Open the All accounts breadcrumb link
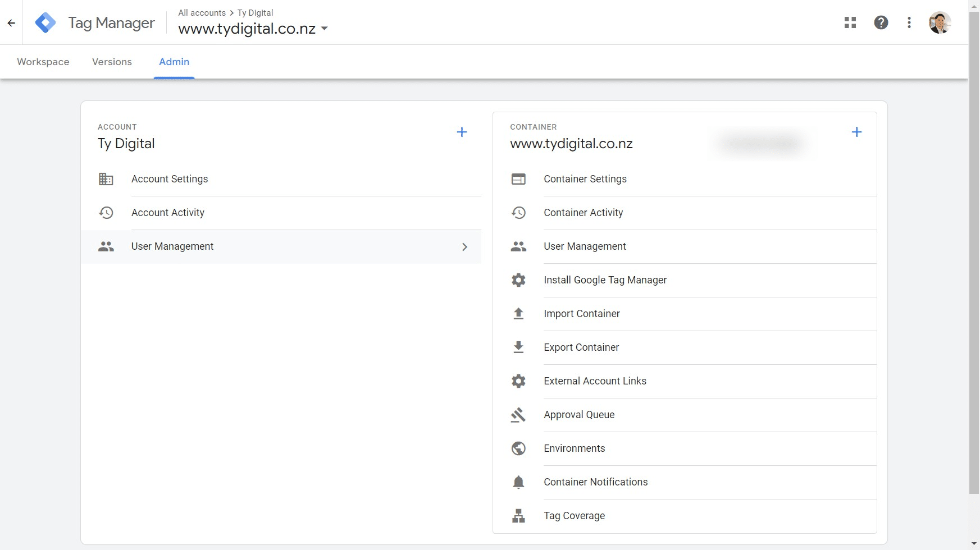This screenshot has height=550, width=980. coord(202,12)
